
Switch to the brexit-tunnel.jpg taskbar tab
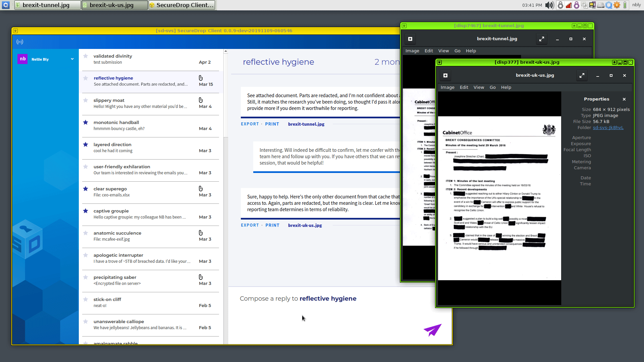(x=47, y=5)
